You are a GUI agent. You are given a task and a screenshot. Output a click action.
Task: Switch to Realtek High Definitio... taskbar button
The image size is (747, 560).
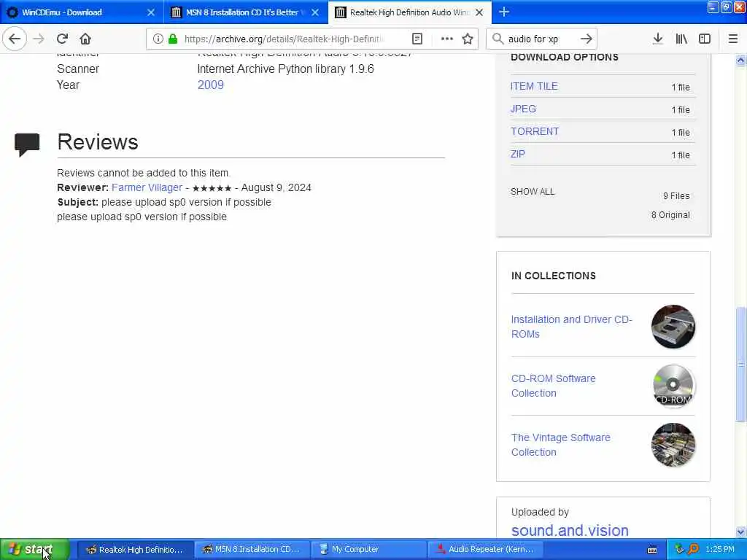coord(135,550)
